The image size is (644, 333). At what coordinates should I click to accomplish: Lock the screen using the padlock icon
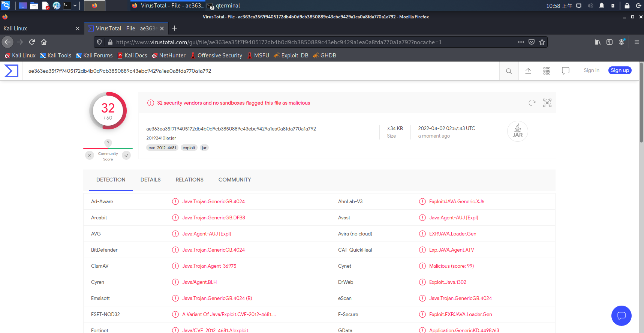pyautogui.click(x=627, y=6)
